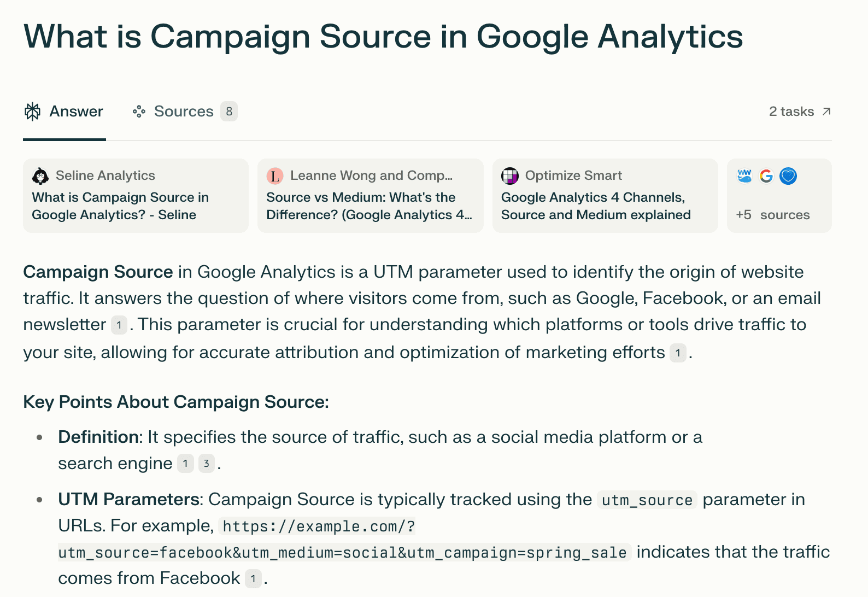This screenshot has height=597, width=868.
Task: Click the blue heart source favicon
Action: coord(788,175)
